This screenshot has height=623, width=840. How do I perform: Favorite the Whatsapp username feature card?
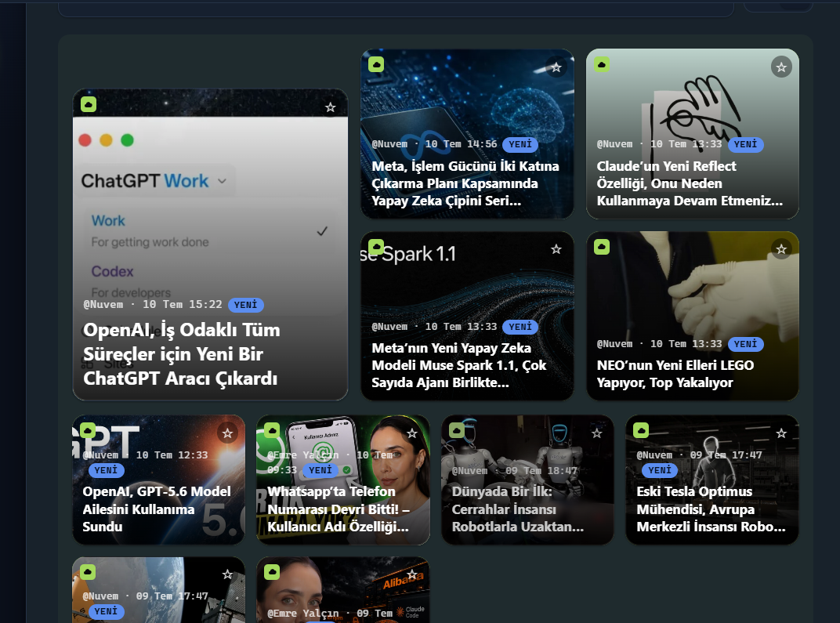412,433
